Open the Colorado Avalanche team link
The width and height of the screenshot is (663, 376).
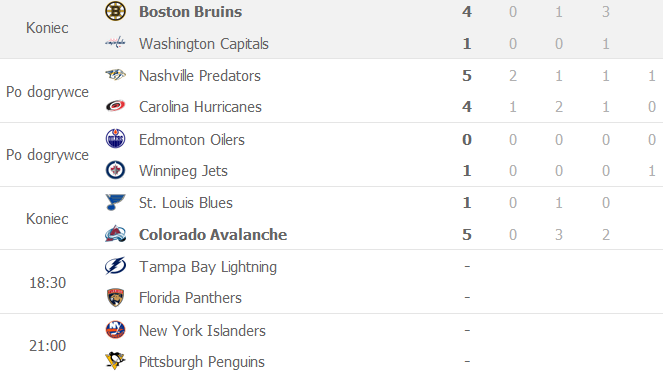tap(213, 234)
